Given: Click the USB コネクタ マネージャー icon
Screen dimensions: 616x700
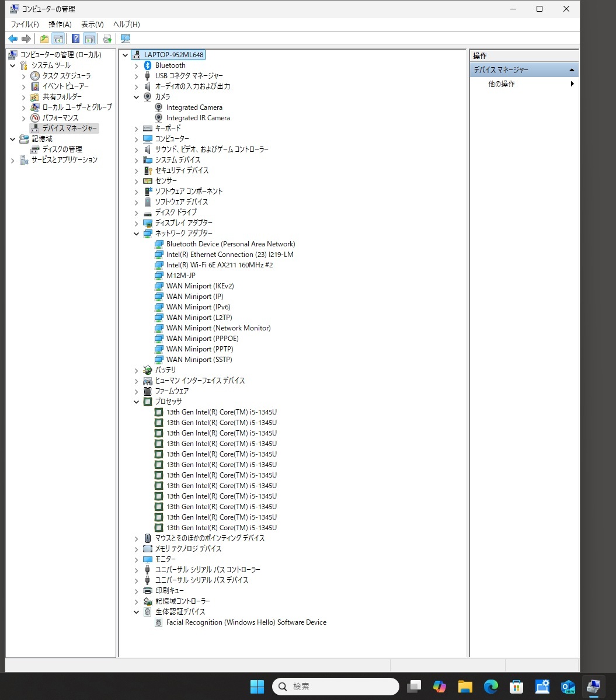Looking at the screenshot, I should point(148,76).
